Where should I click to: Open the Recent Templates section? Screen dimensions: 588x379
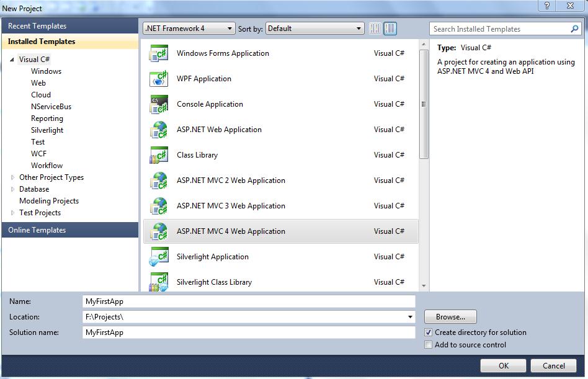pos(70,26)
